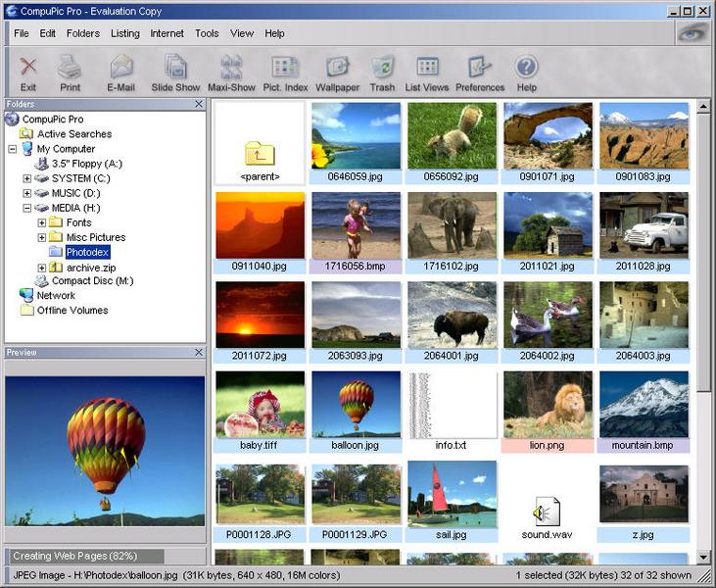716x588 pixels.
Task: Open the Help menu
Action: coord(274,33)
